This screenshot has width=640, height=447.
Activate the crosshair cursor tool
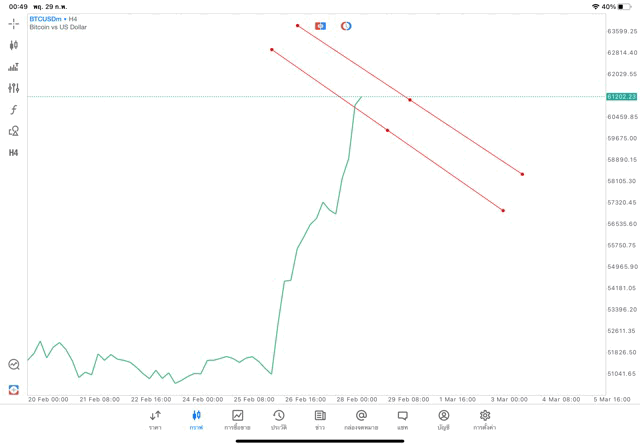point(13,23)
